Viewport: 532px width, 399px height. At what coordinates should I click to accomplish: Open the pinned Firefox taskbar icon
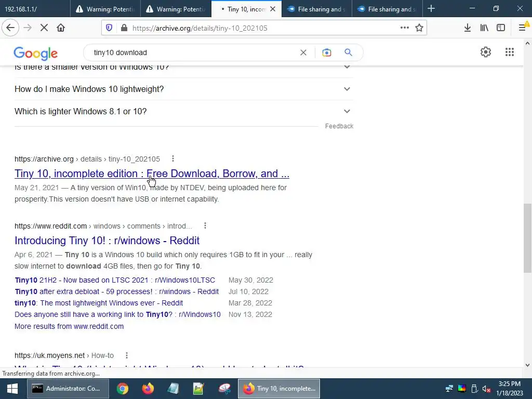tap(148, 389)
